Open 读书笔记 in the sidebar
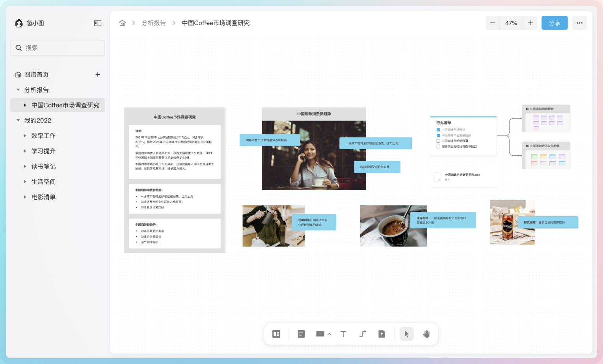Screen dimensions: 603x364 click(43, 166)
